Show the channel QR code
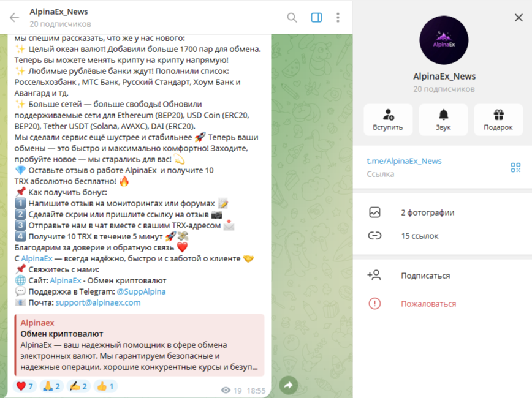 tap(515, 167)
